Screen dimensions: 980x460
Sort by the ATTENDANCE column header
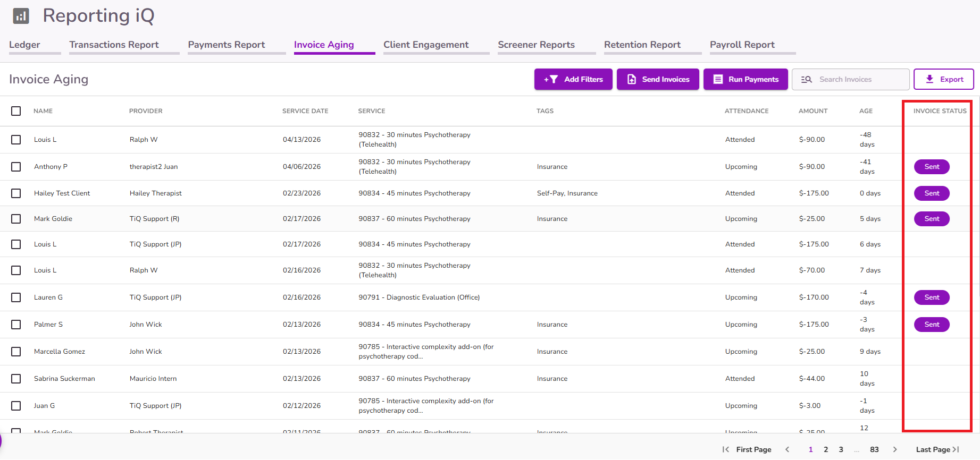pyautogui.click(x=747, y=111)
